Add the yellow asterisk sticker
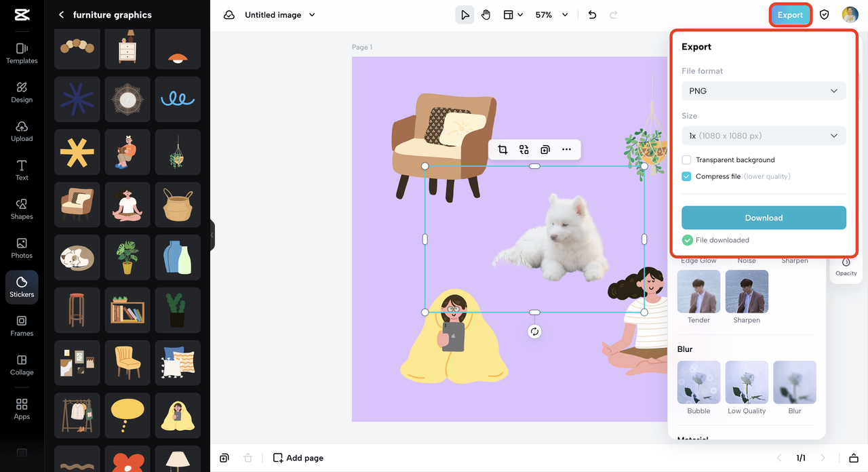868x472 pixels. tap(77, 152)
